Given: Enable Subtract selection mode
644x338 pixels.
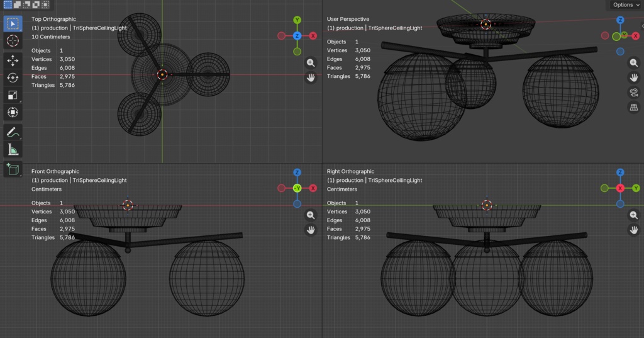Looking at the screenshot, I should point(26,4).
